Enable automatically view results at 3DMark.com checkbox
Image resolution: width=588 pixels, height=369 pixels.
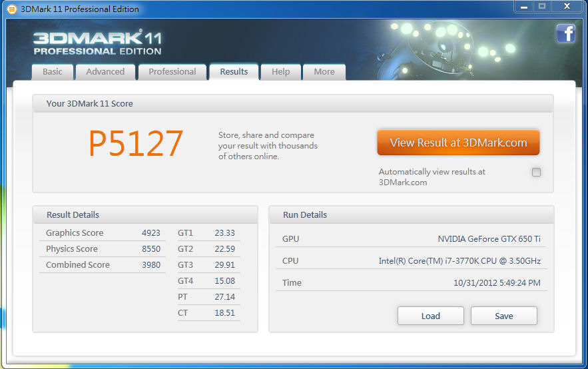[x=536, y=172]
